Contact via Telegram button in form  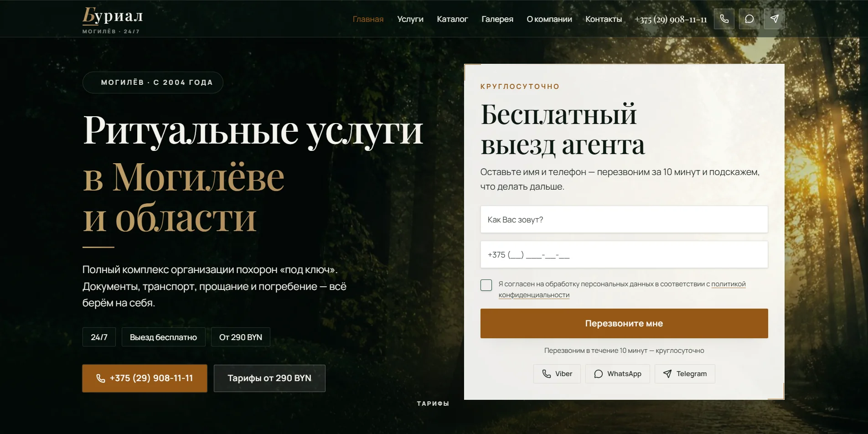685,374
